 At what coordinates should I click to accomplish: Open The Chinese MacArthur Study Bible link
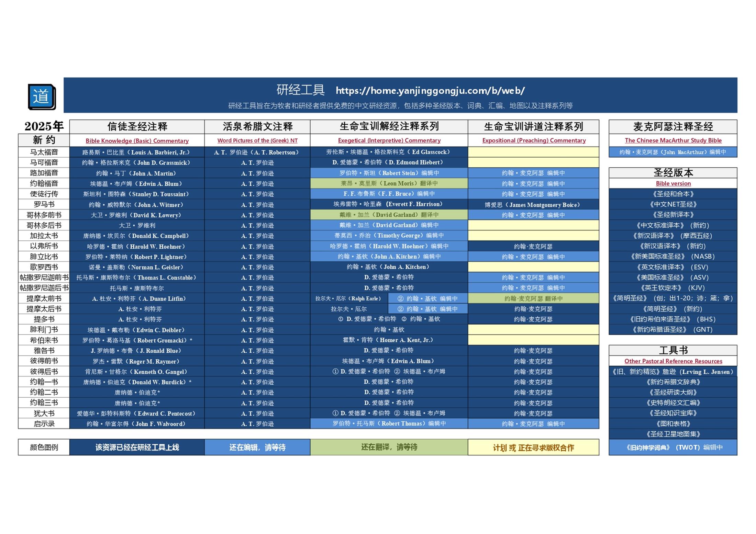pos(673,140)
